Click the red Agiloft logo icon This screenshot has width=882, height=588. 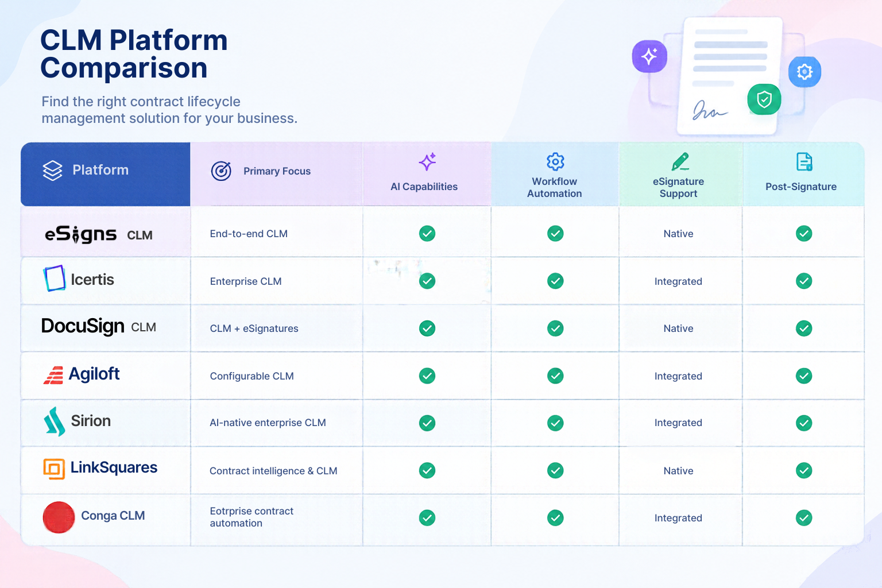pos(53,375)
